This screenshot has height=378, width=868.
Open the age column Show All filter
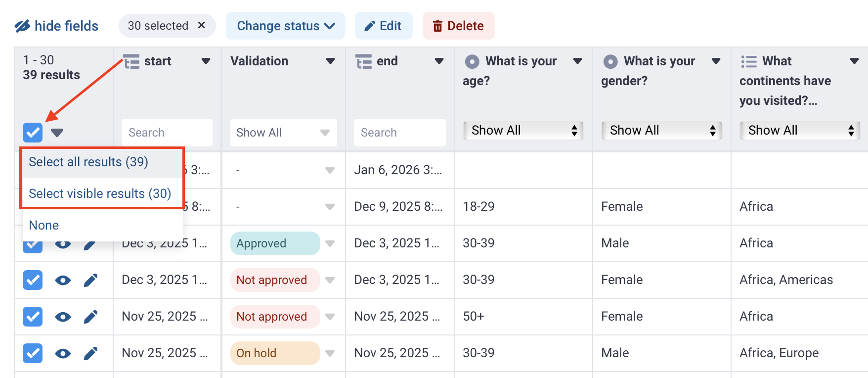click(523, 131)
